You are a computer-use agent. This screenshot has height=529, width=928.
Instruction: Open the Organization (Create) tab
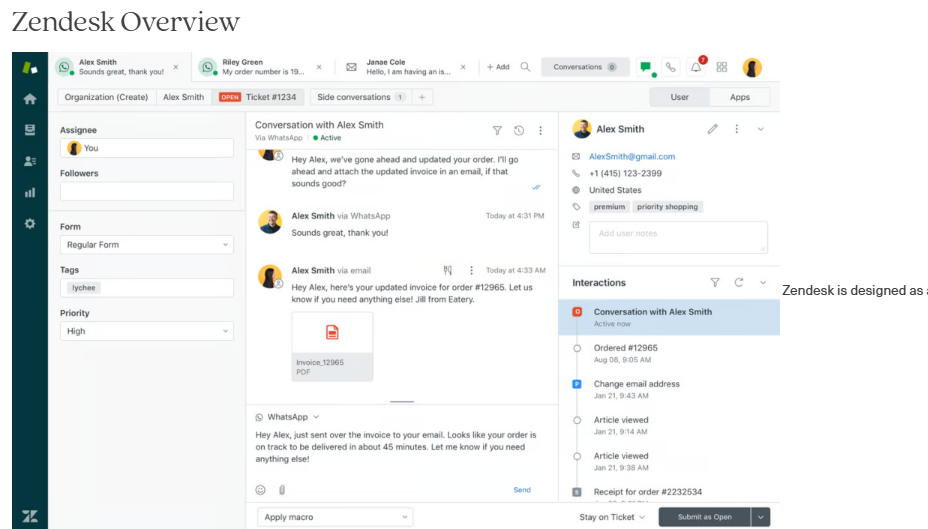coord(107,97)
